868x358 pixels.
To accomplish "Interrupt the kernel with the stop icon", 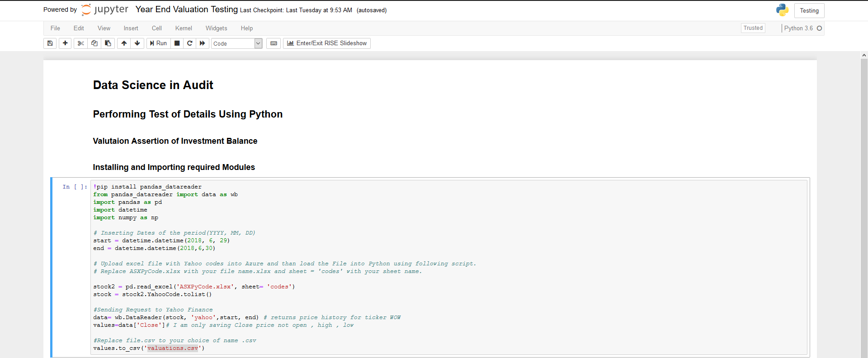I will (177, 43).
